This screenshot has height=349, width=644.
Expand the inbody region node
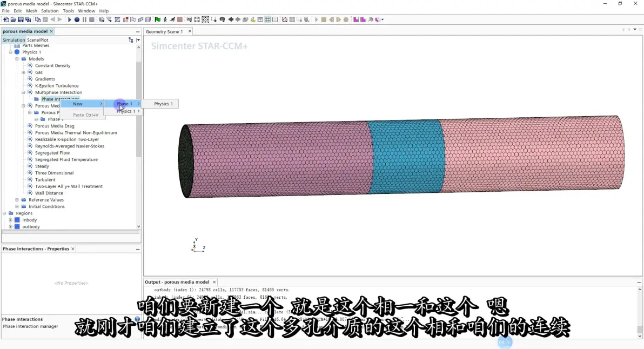tap(11, 220)
